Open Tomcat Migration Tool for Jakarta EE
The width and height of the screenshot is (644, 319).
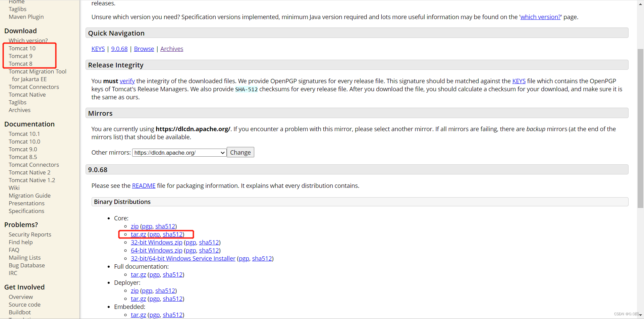(38, 75)
